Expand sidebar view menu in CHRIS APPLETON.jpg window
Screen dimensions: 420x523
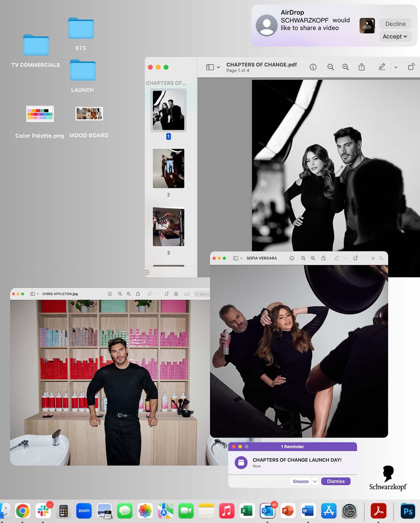pyautogui.click(x=38, y=294)
